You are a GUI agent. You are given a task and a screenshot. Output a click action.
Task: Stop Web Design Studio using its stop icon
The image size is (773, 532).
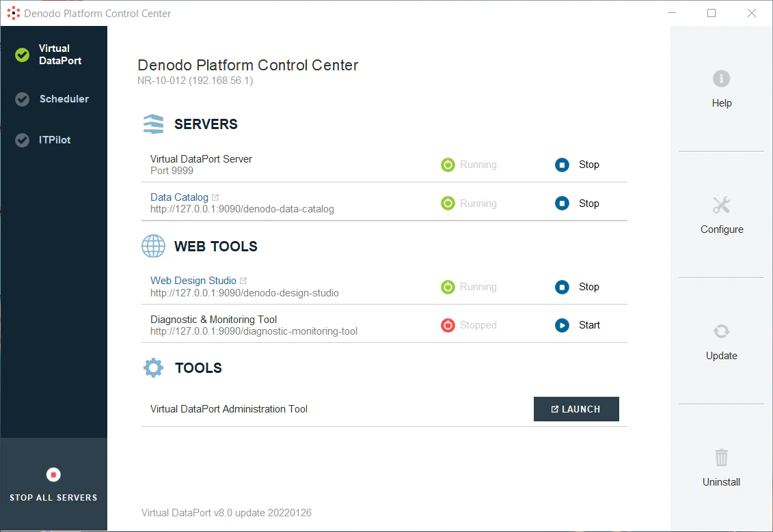pos(562,287)
